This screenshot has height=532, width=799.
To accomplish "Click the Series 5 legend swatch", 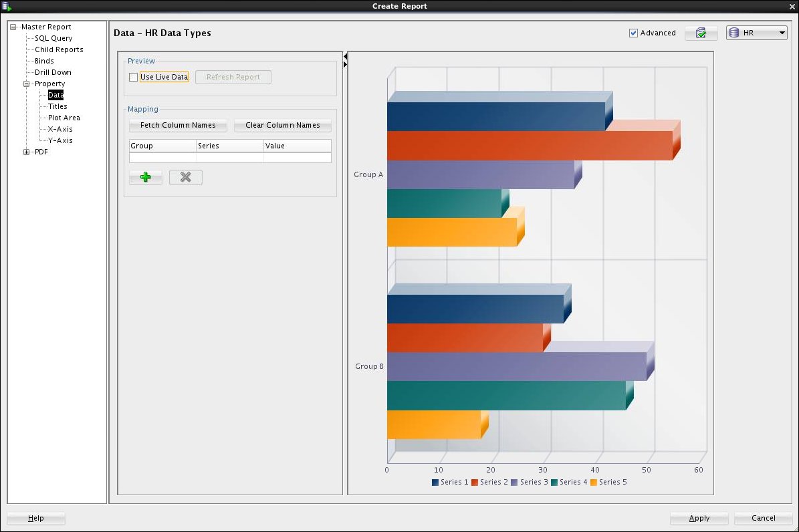I will tap(594, 483).
